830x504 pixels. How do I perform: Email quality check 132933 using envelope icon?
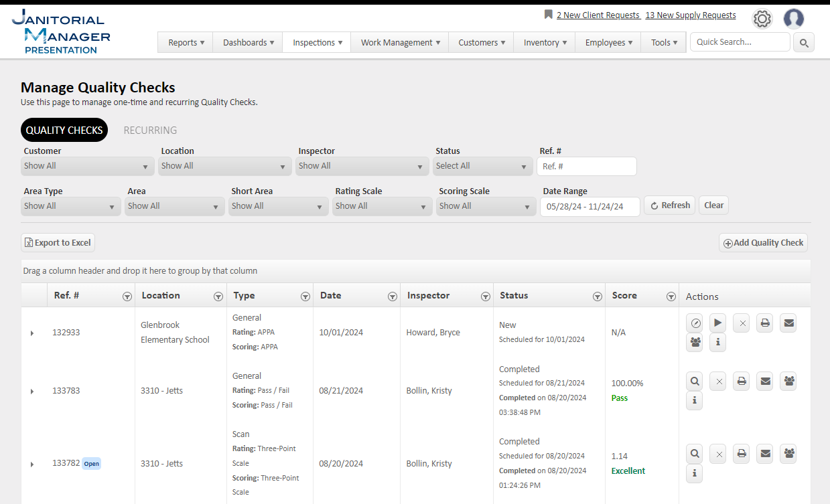click(788, 323)
